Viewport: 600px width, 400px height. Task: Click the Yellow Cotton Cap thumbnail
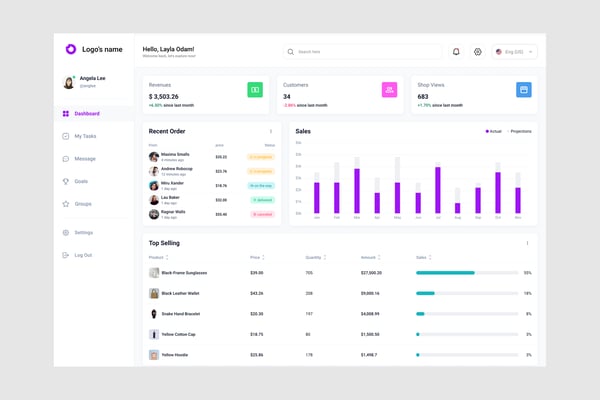tap(154, 334)
